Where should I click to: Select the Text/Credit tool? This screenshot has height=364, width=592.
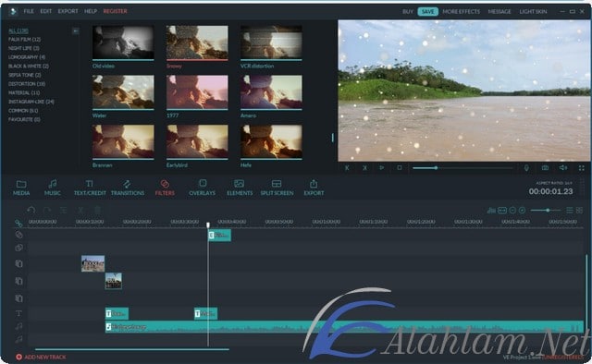pyautogui.click(x=90, y=188)
